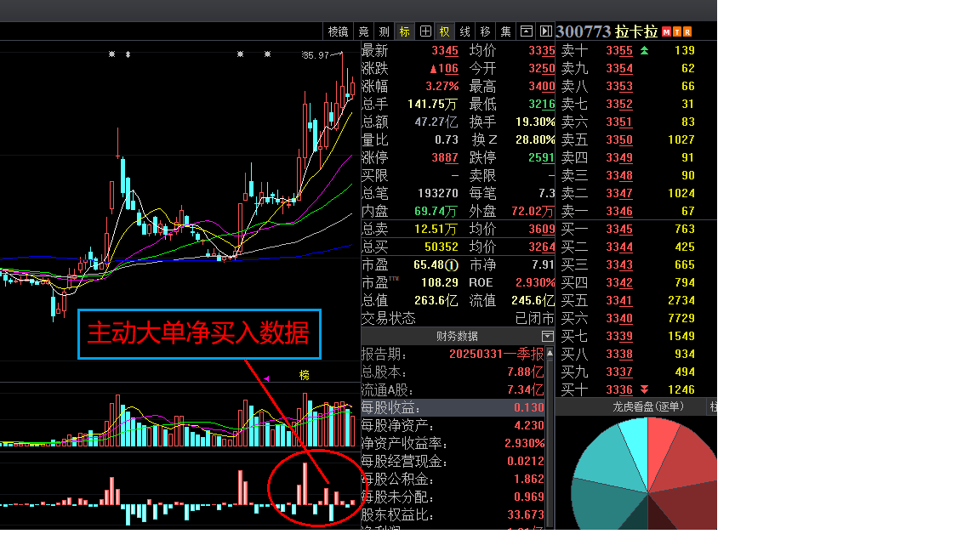Viewport: 980px width, 551px height.
Task: Click the 总额 value 47.27亿
Action: pyautogui.click(x=436, y=122)
